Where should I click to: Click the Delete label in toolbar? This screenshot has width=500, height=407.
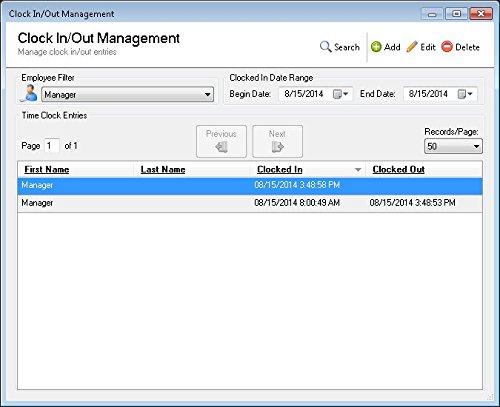[x=467, y=47]
